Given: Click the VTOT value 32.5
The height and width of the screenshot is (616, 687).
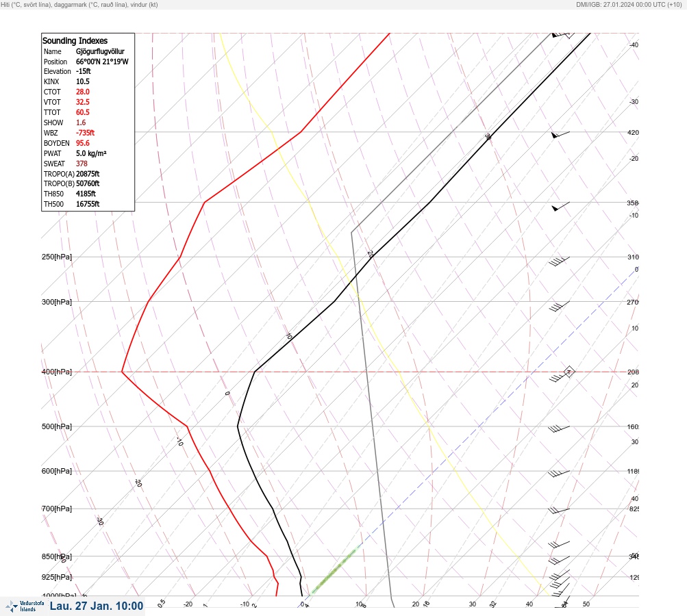Looking at the screenshot, I should tap(82, 102).
